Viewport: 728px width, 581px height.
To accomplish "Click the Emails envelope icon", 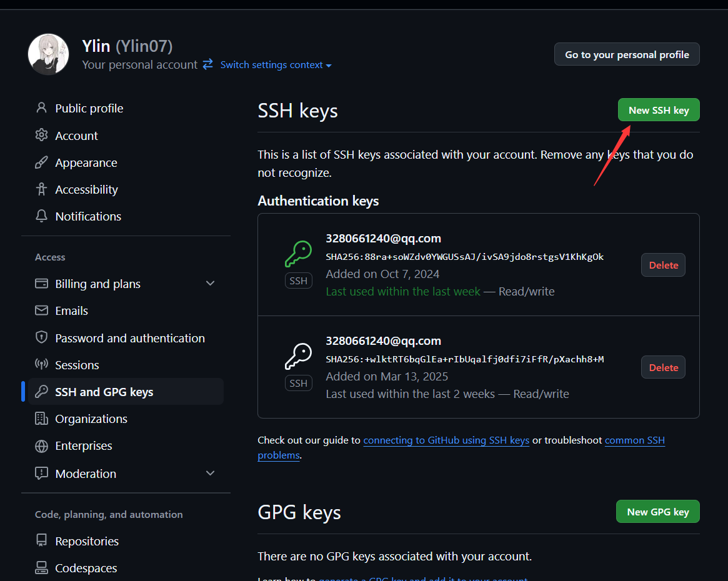I will pos(41,310).
